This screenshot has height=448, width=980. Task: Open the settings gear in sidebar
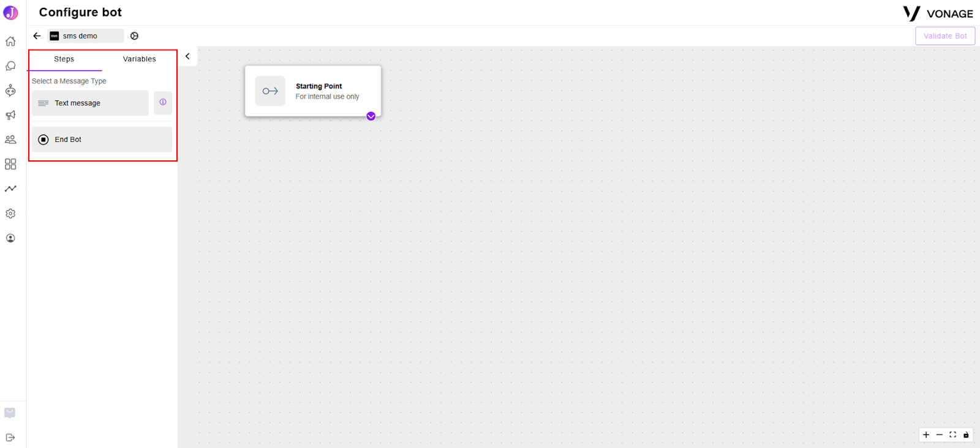(10, 214)
